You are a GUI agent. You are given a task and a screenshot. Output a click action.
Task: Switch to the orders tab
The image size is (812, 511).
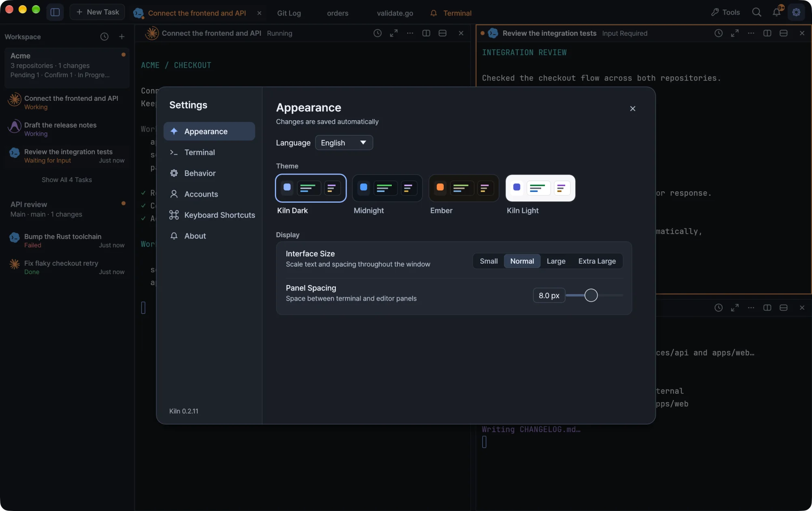(337, 13)
